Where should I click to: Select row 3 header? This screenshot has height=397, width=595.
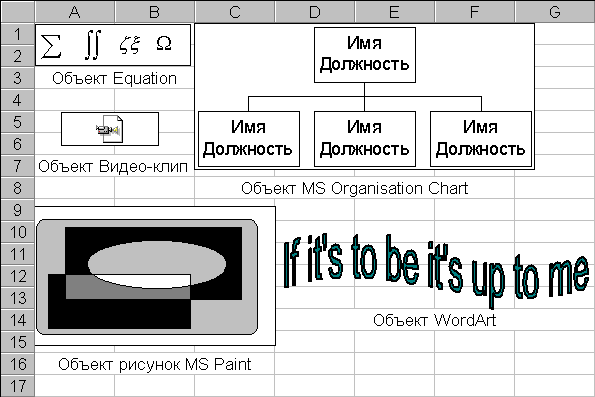coord(17,78)
